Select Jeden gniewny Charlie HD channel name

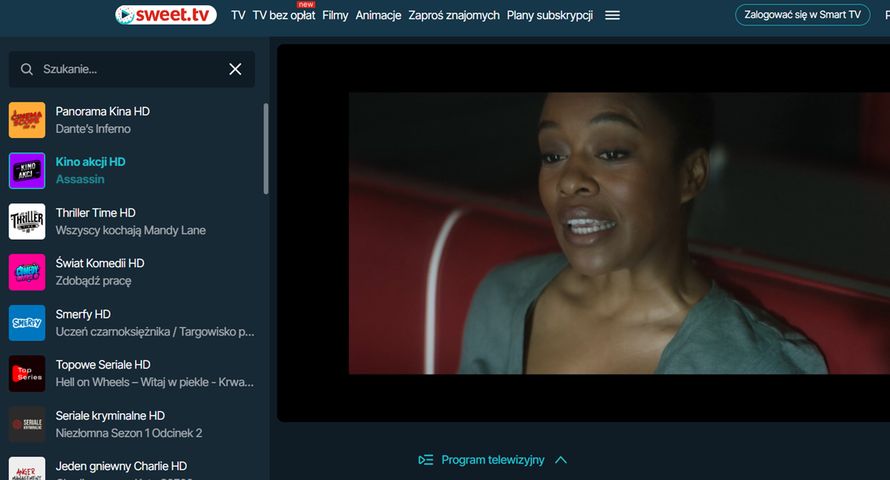121,466
